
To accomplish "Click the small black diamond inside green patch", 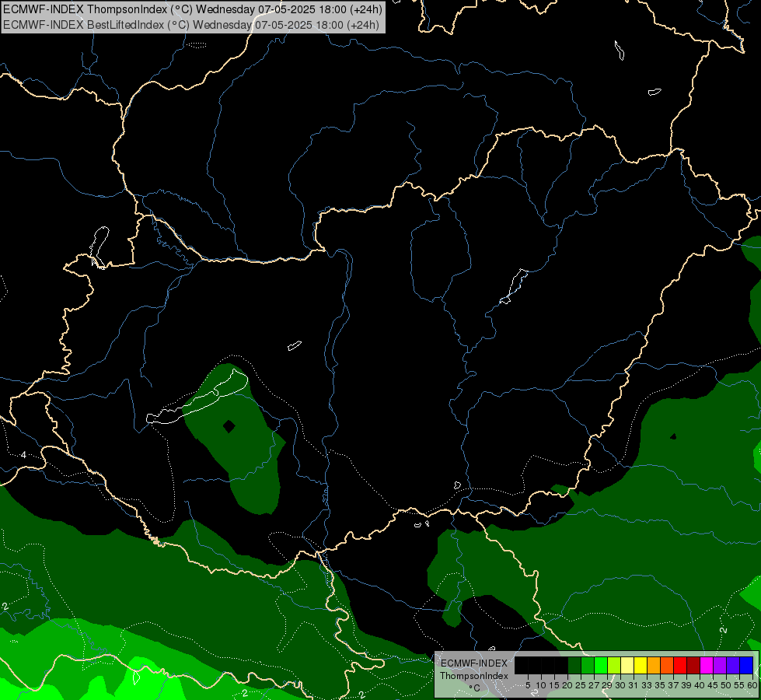I will point(229,426).
